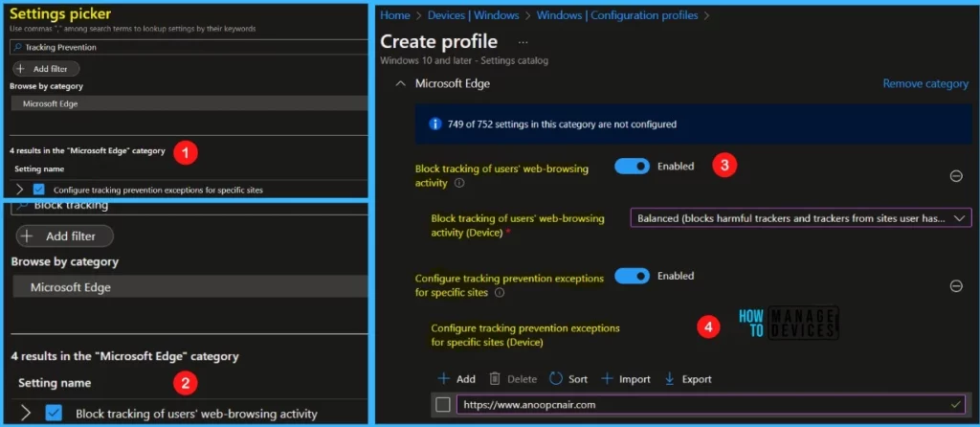Click the plus icon on lower Add filter
This screenshot has height=427, width=980.
coord(28,236)
